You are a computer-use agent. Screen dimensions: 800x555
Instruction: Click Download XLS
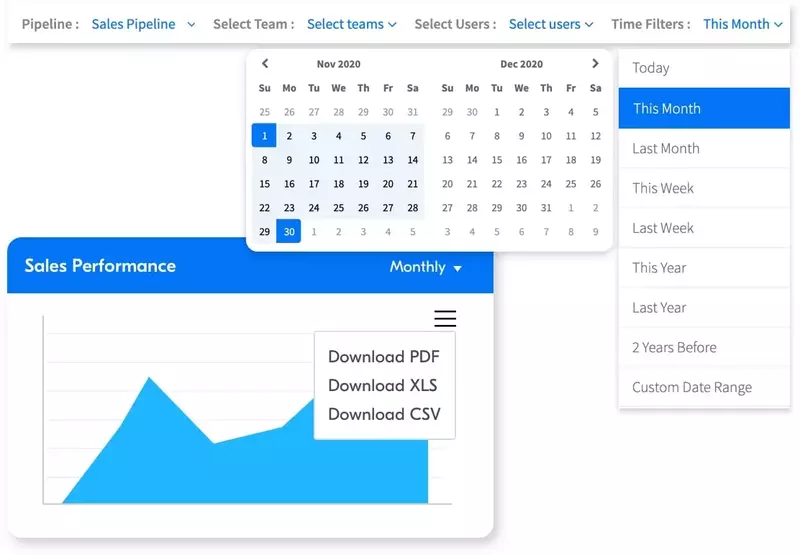click(x=383, y=385)
